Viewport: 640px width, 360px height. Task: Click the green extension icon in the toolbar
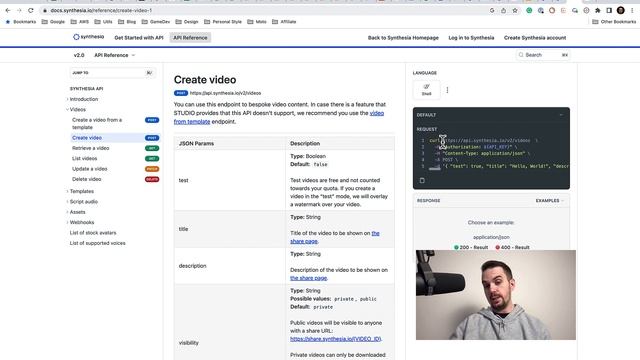529,11
